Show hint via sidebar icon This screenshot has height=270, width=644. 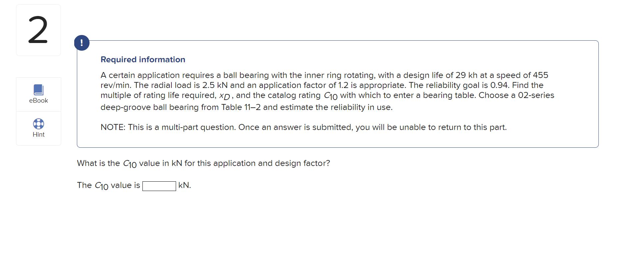coord(38,128)
